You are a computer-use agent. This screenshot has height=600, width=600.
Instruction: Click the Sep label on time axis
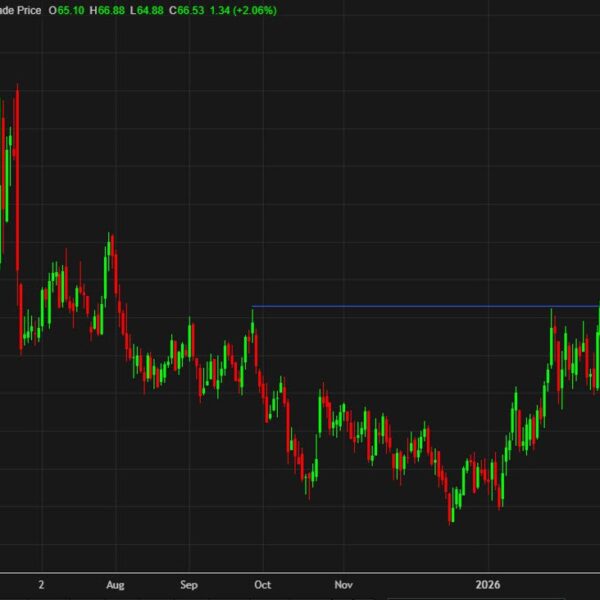(x=189, y=585)
